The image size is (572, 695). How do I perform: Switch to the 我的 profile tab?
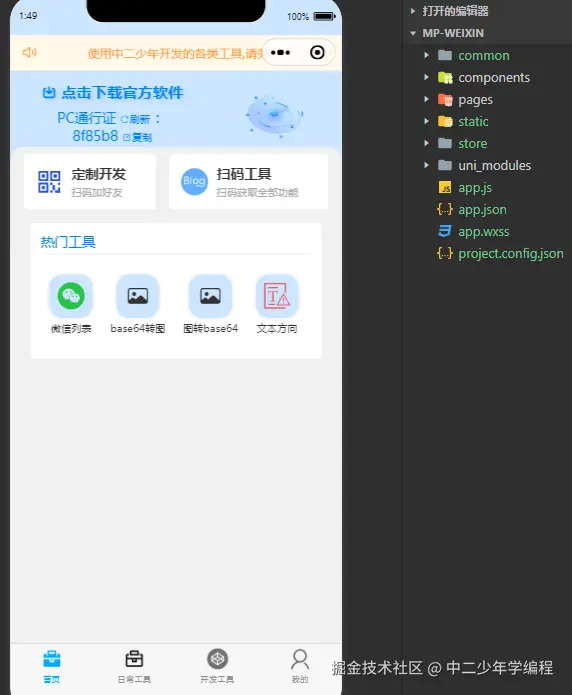point(300,666)
